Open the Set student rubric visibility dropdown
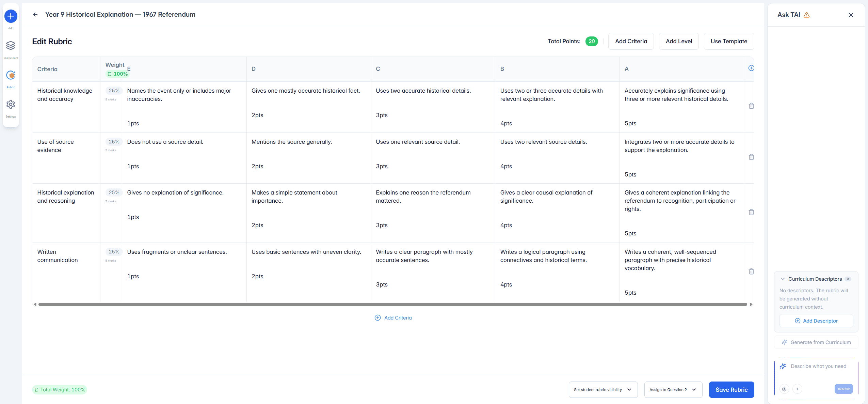Viewport: 868px width, 404px height. coord(603,390)
